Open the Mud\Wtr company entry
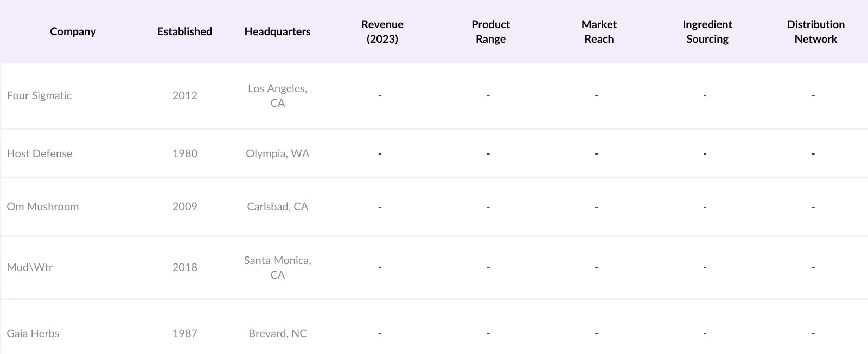The width and height of the screenshot is (868, 354). pyautogui.click(x=30, y=267)
